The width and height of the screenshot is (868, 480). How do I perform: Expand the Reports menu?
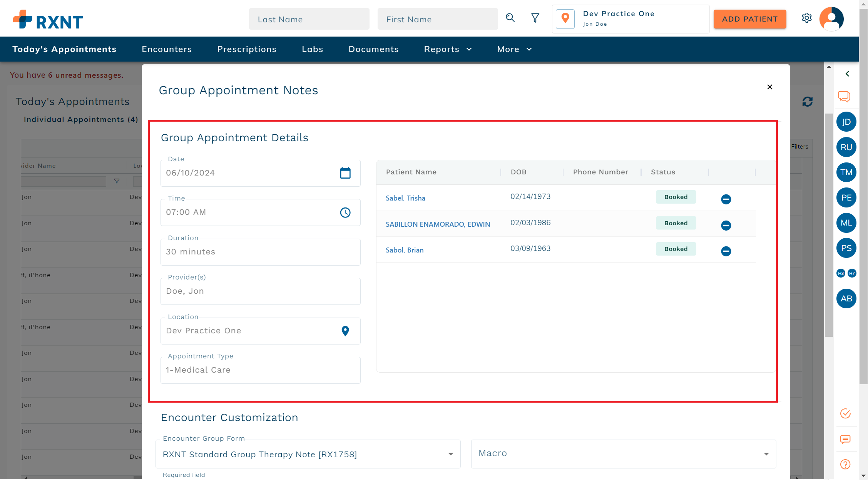448,49
